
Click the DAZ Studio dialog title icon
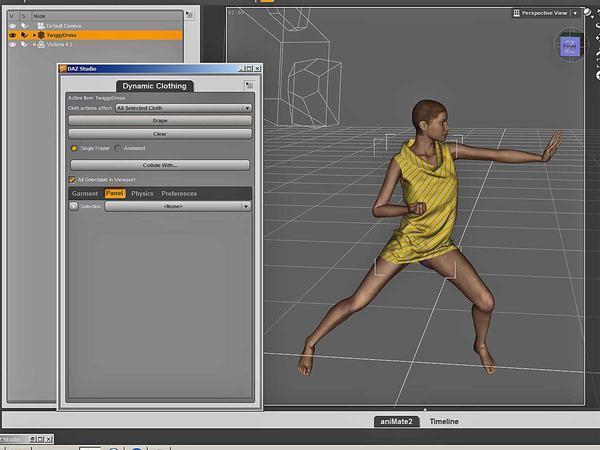63,68
